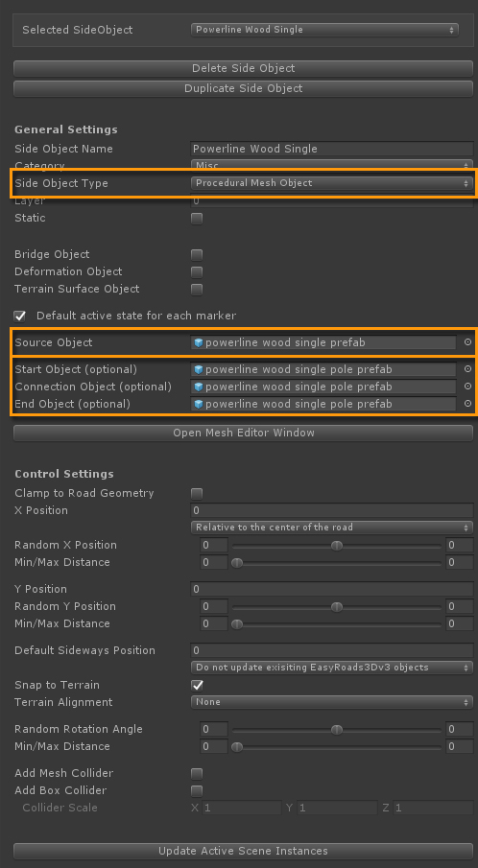This screenshot has width=478, height=868.
Task: Click Open Mesh Editor Window button
Action: 243,433
